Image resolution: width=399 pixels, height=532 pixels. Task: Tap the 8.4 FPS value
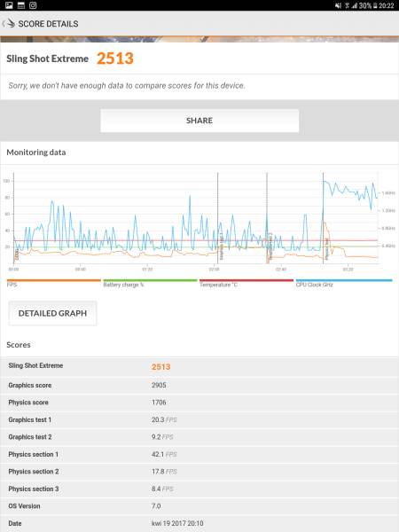[162, 489]
